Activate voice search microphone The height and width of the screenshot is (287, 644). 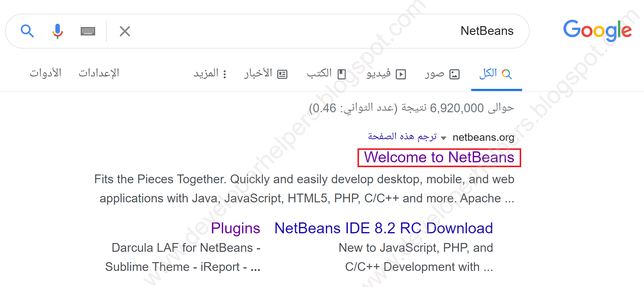coord(57,31)
